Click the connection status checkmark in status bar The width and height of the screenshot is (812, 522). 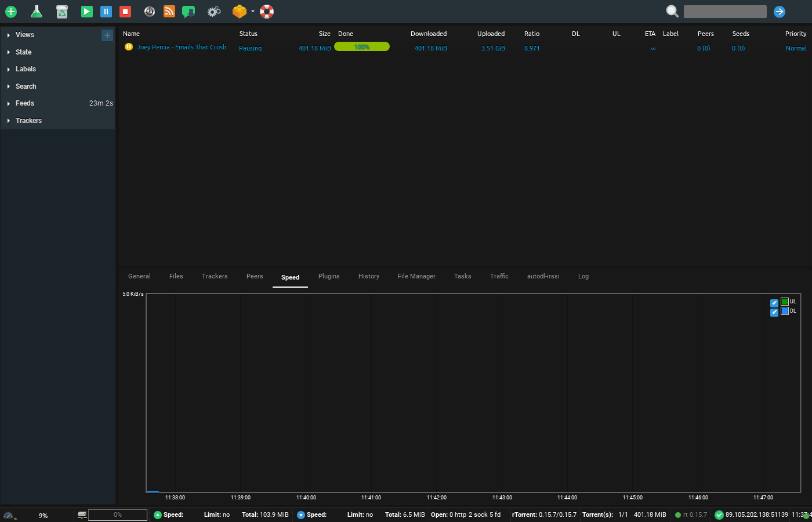719,514
